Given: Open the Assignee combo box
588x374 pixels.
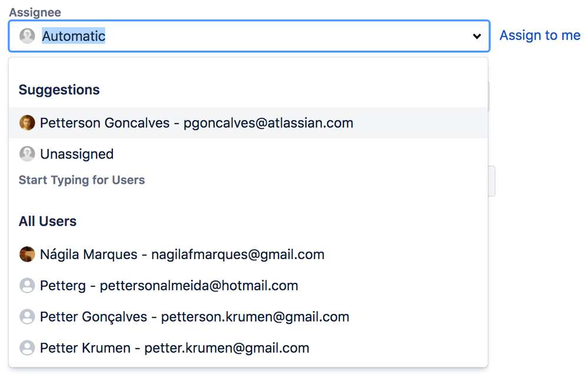Looking at the screenshot, I should [247, 36].
